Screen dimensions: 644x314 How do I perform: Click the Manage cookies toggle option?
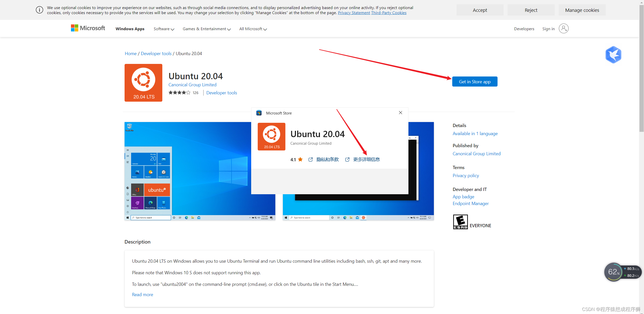tap(582, 10)
